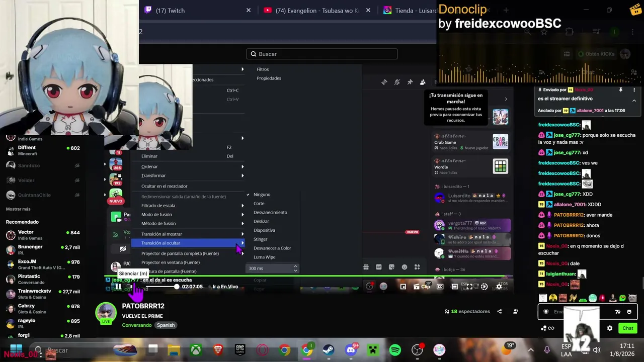Share the PATOBRRR12 stream

499,312
